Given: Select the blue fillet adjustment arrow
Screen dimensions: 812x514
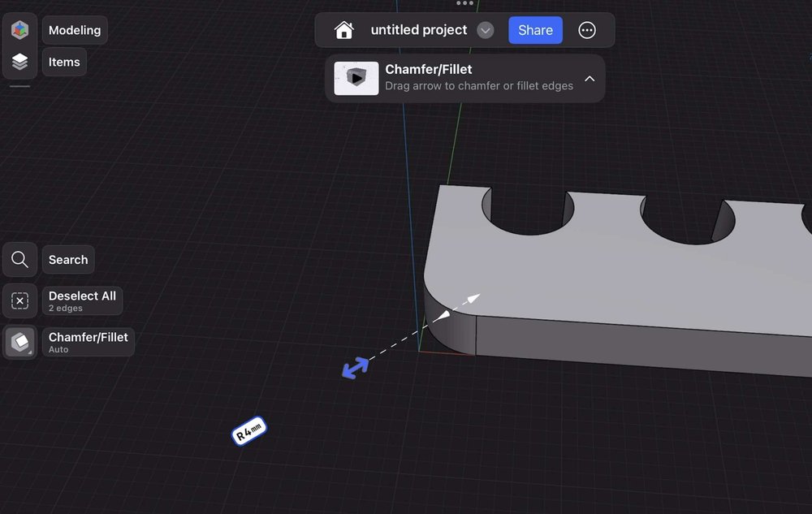Looking at the screenshot, I should tap(355, 367).
